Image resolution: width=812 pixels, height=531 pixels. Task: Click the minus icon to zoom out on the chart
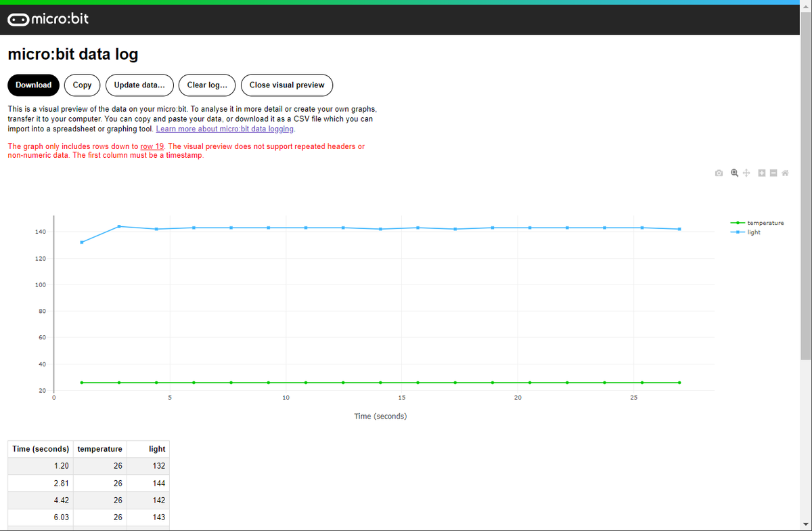773,173
